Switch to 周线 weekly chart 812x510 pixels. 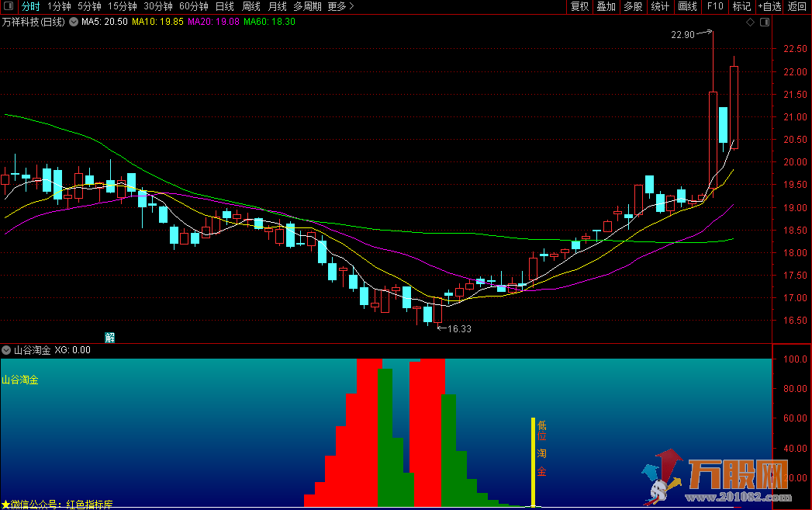pyautogui.click(x=251, y=6)
